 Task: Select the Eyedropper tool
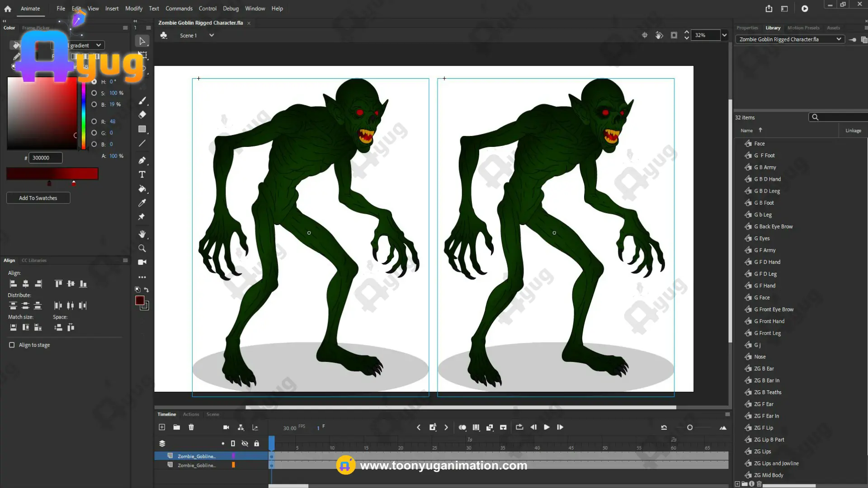(x=142, y=203)
